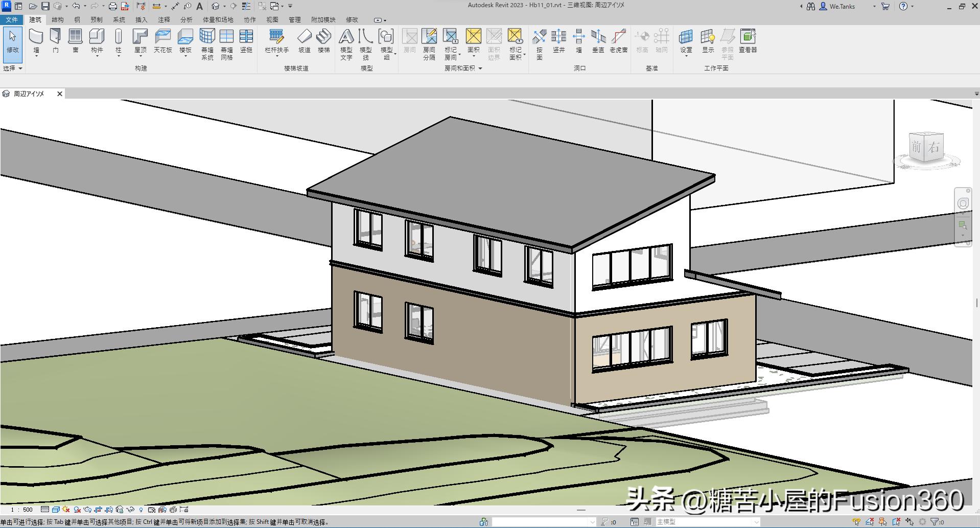Open the 文件 file menu
Screen dimensions: 980x528
(x=11, y=20)
